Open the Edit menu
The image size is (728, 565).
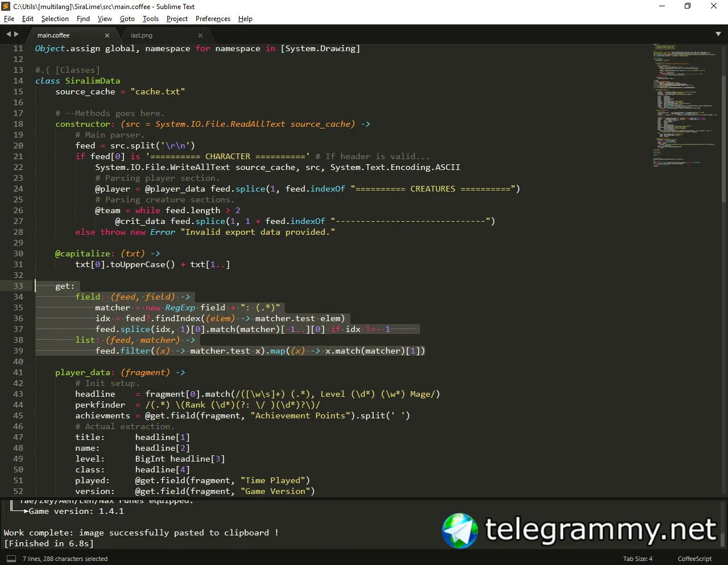(x=28, y=19)
